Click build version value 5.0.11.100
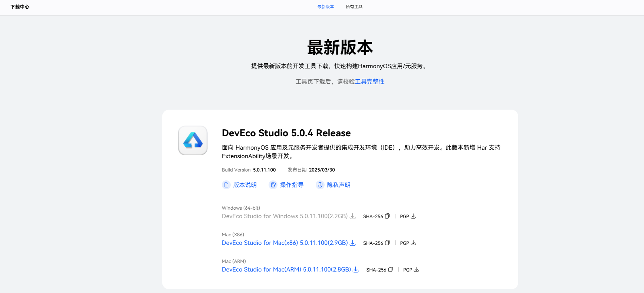This screenshot has width=644, height=293. click(x=264, y=170)
